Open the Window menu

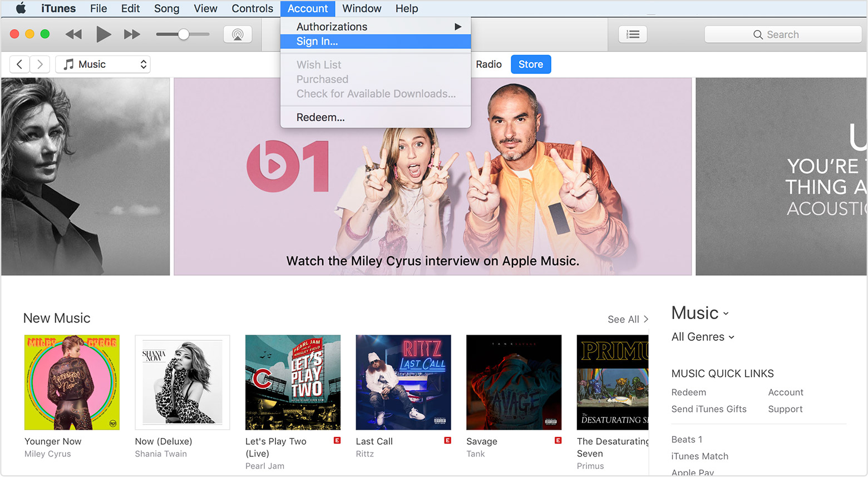pyautogui.click(x=362, y=8)
